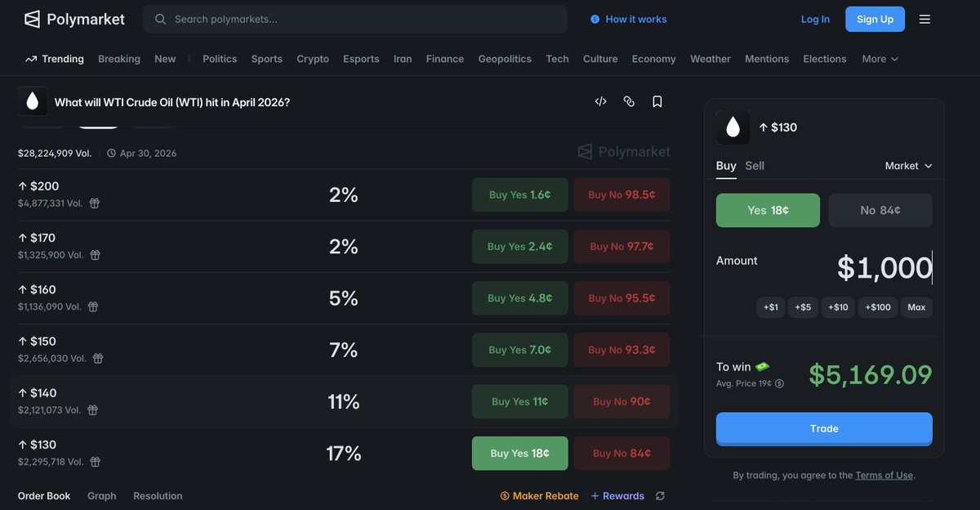Select the No 84¢ outcome option
The height and width of the screenshot is (510, 980).
[880, 210]
